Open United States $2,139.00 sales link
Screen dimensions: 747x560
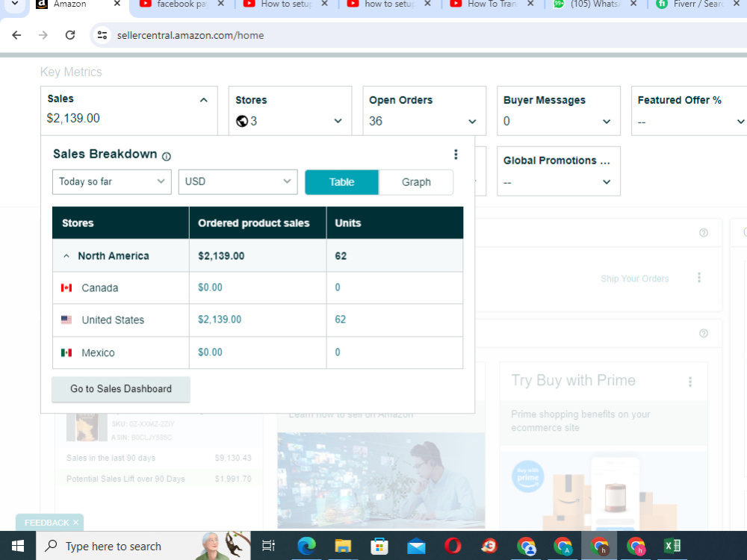tap(220, 320)
